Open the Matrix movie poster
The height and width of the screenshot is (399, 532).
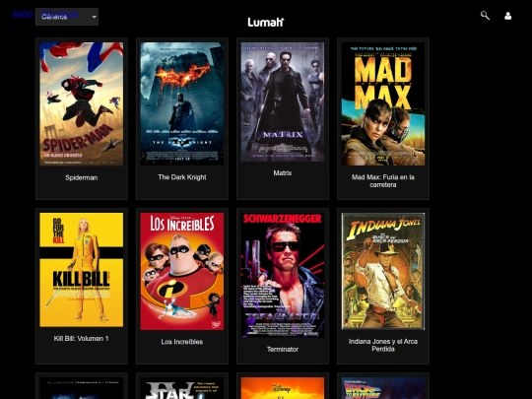[283, 101]
